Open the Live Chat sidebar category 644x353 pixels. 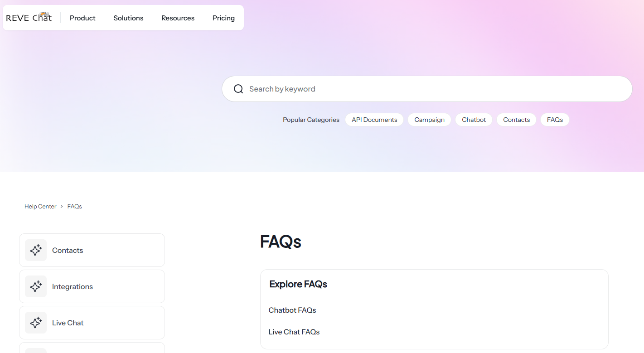[x=92, y=323]
